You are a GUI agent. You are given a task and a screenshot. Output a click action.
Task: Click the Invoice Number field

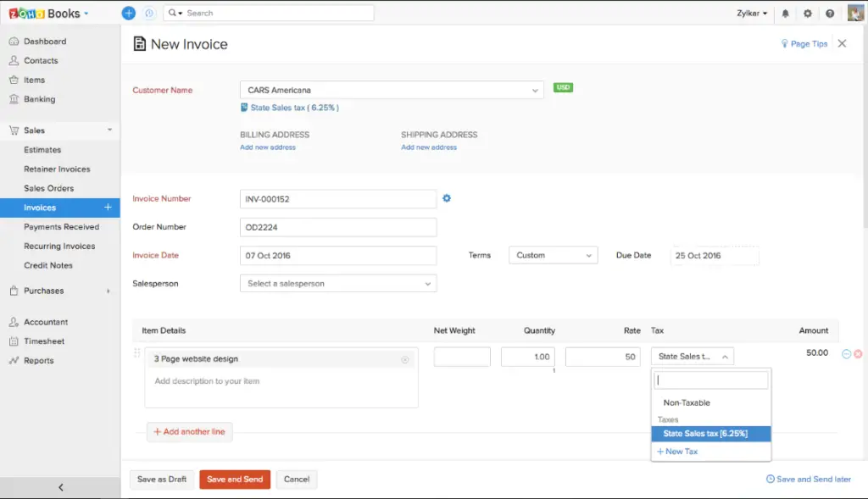pos(337,198)
